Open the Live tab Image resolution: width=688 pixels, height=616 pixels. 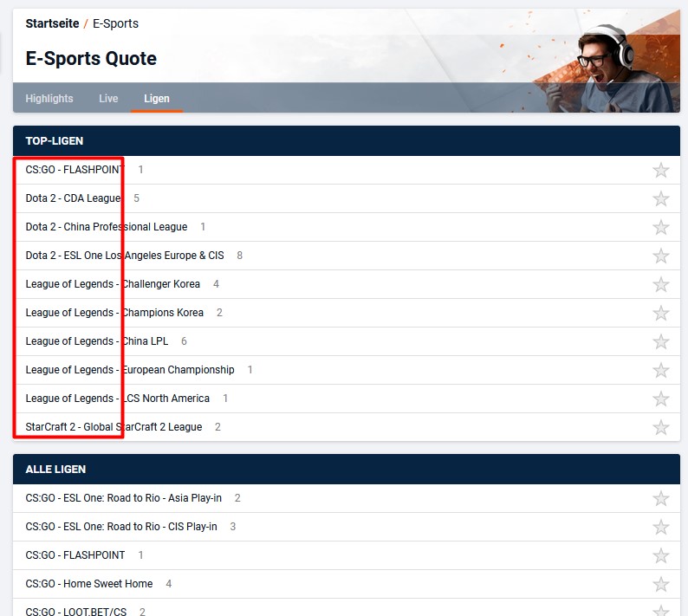[108, 98]
